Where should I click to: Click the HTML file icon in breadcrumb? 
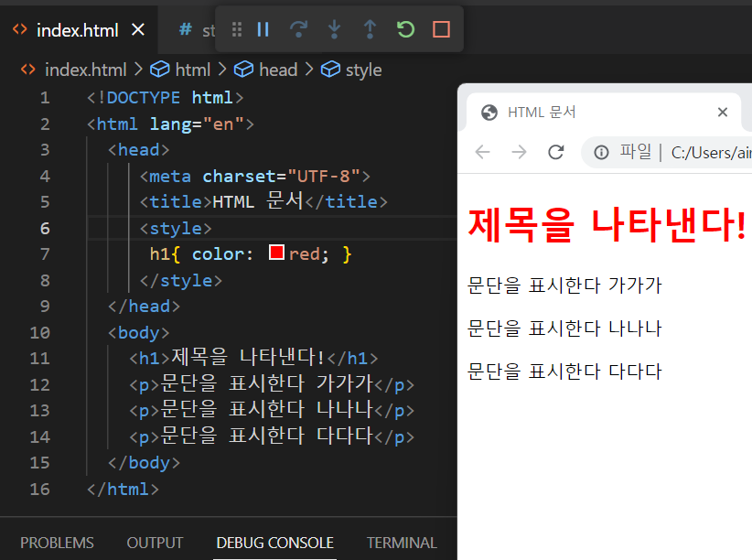27,70
